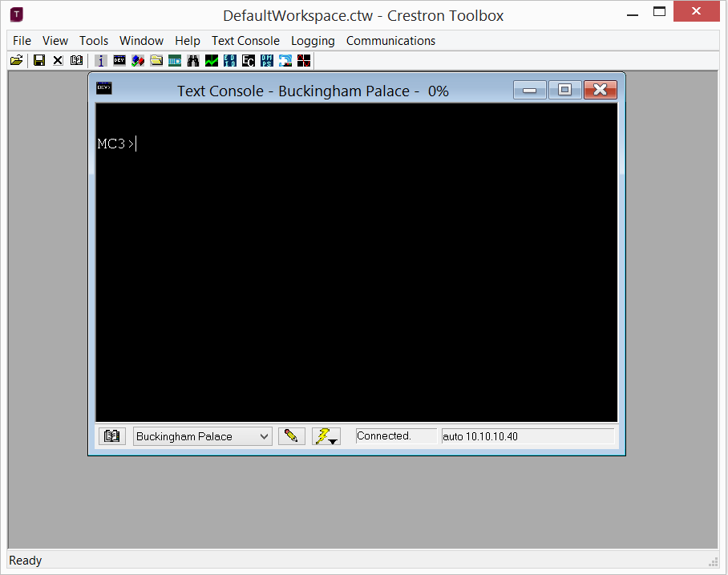This screenshot has width=728, height=575.
Task: Click the green graph line toolbar icon
Action: (x=212, y=60)
